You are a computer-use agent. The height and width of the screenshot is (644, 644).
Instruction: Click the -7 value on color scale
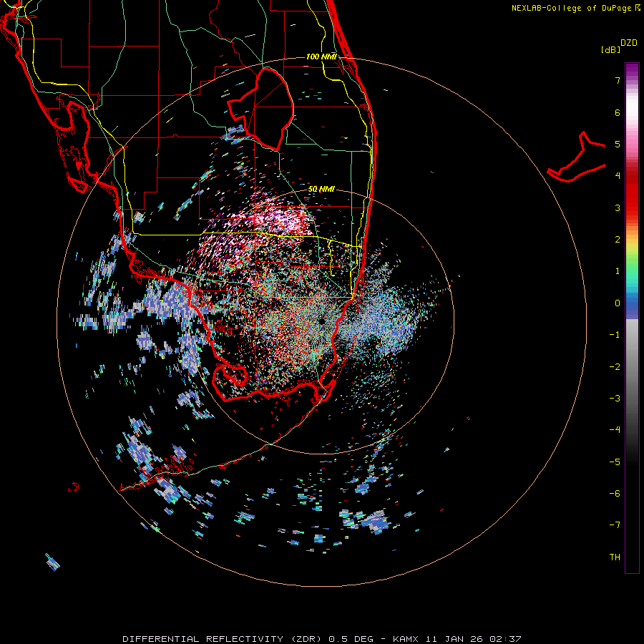point(615,525)
